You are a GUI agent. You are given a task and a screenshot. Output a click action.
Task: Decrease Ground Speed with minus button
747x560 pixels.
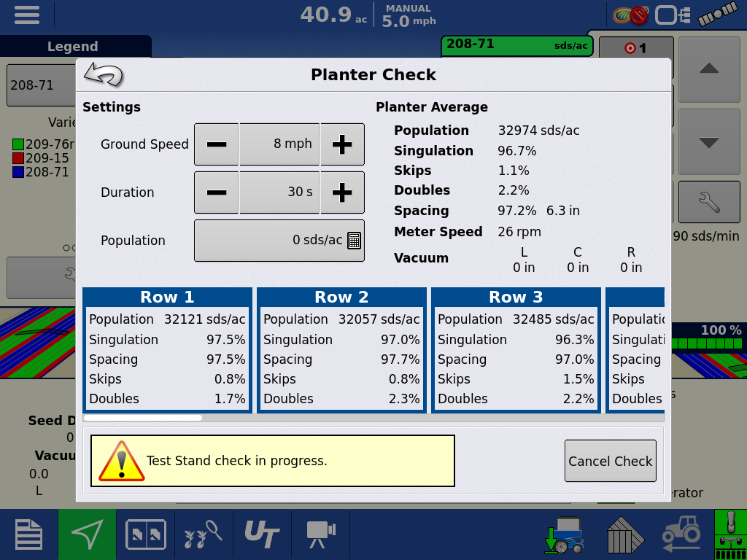tap(216, 144)
